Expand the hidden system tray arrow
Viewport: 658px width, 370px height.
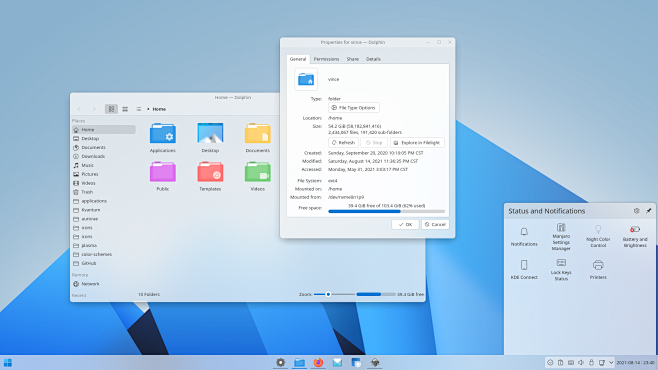coord(611,362)
